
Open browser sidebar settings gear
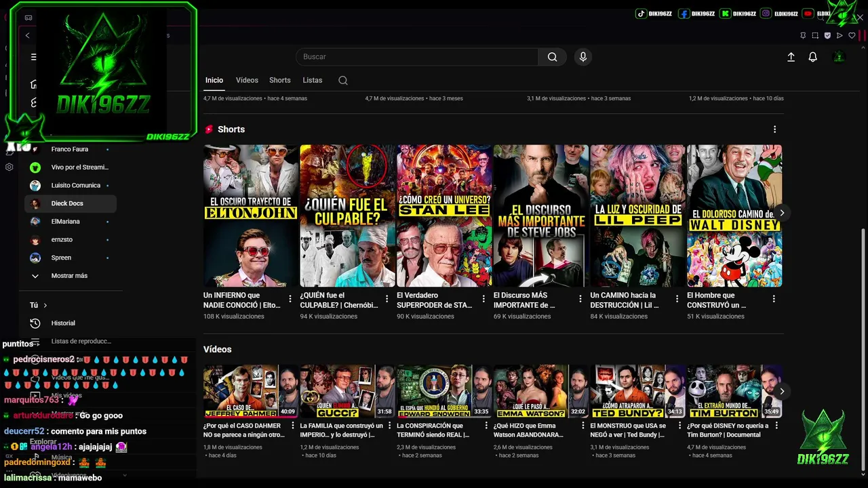coord(9,167)
